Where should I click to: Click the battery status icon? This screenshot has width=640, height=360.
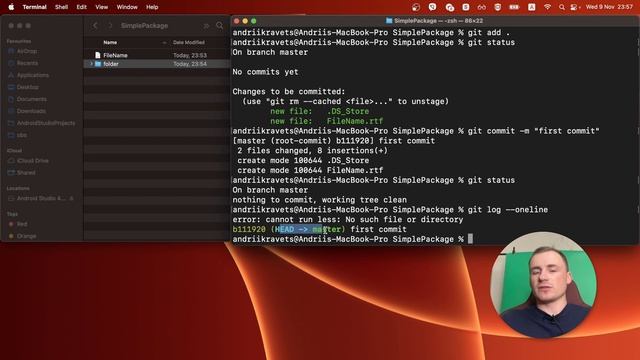point(514,7)
